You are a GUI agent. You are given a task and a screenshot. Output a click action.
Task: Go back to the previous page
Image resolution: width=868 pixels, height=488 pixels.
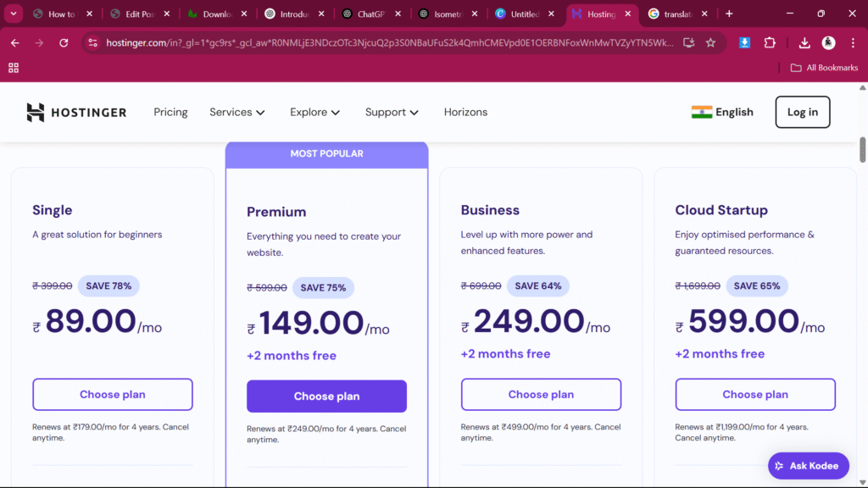point(15,42)
